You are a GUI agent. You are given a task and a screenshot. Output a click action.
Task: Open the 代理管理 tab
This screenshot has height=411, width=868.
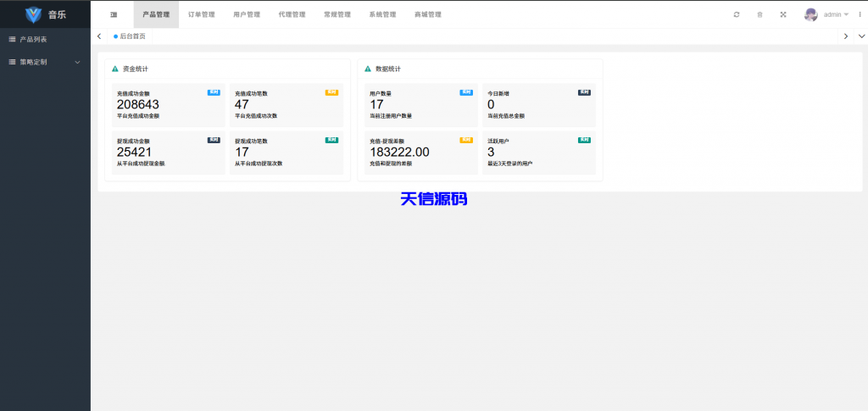pos(292,15)
